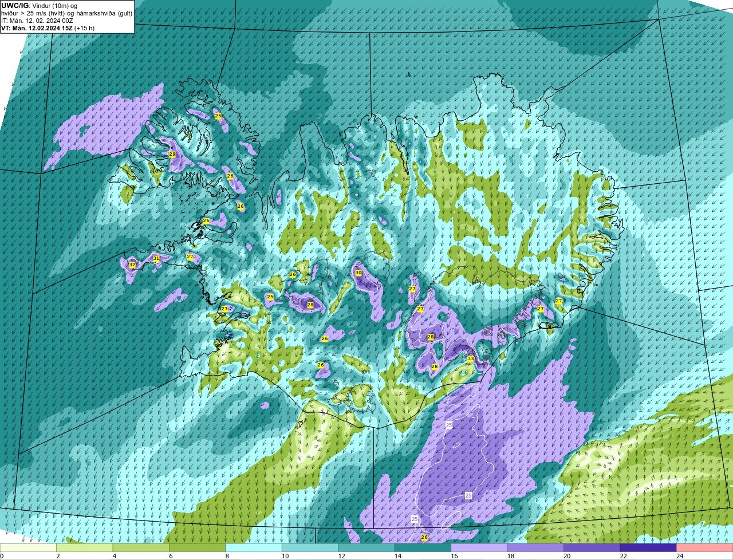
Task: Click legend tick value '6'
Action: [171, 556]
